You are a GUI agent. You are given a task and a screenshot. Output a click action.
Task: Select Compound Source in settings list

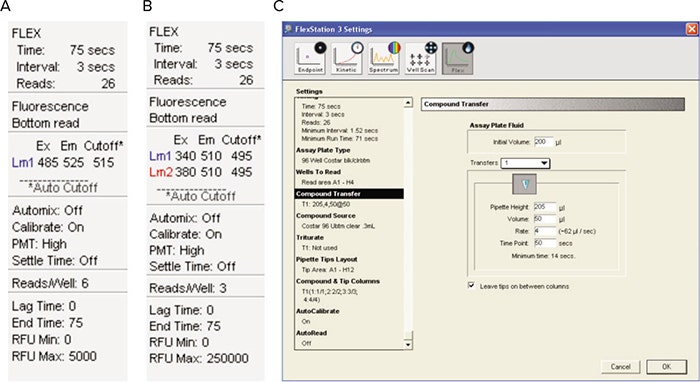point(326,216)
